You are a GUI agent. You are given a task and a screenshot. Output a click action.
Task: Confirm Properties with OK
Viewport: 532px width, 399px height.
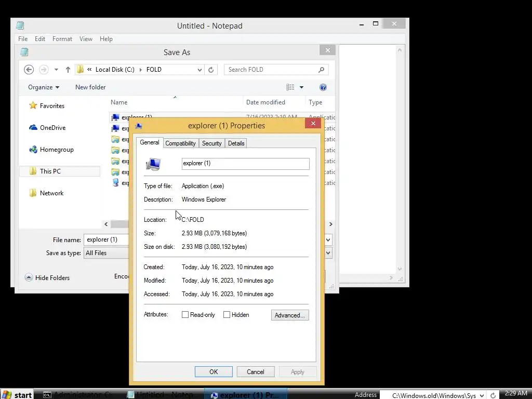click(214, 372)
